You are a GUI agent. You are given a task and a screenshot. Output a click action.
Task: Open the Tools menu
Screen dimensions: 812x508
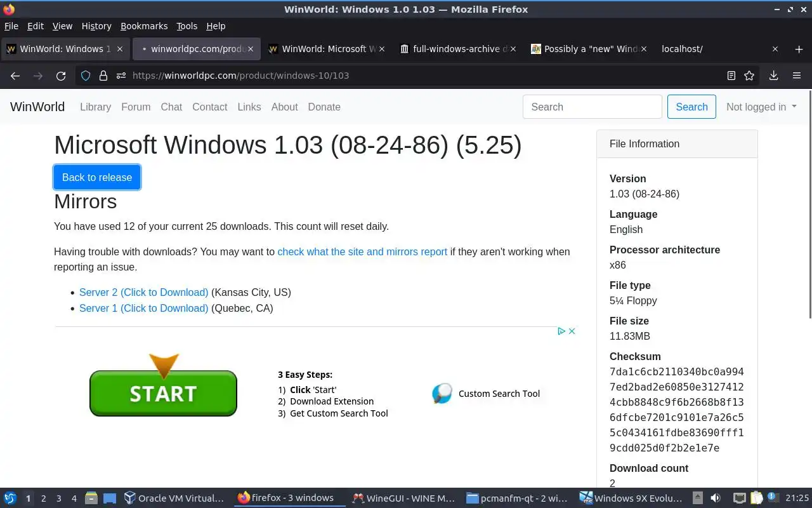(x=187, y=26)
